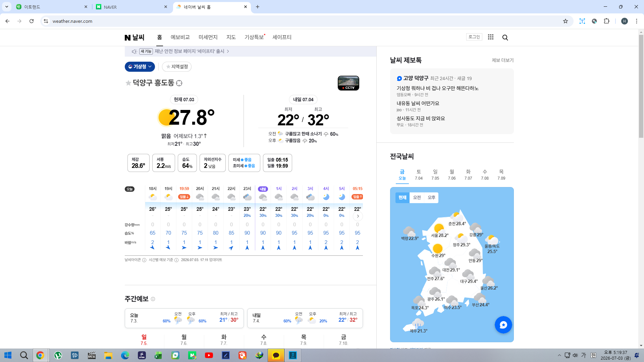Screen dimensions: 644x362
Task: Click the 로그인 button
Action: [x=474, y=37]
